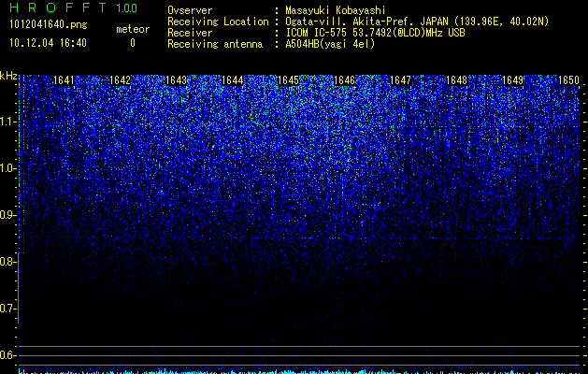Click the cyan signal-level trace at the bottom
Image resolution: width=588 pixels, height=374 pixels.
[x=300, y=371]
